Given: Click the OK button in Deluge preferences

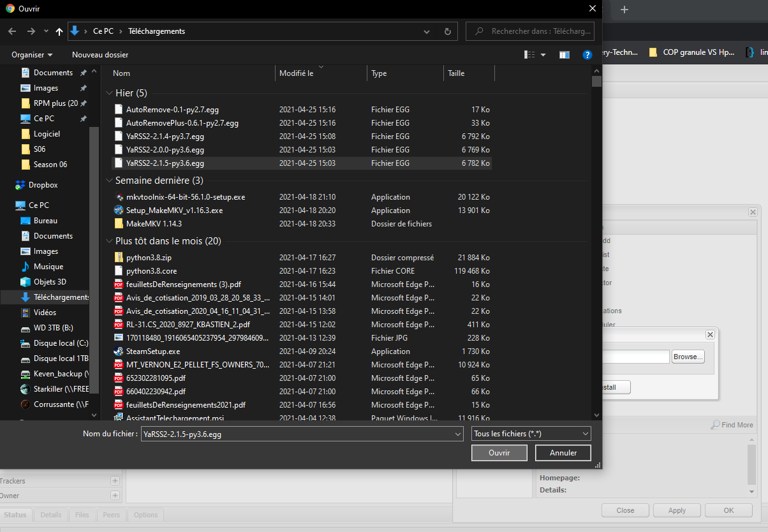Looking at the screenshot, I should (x=729, y=510).
